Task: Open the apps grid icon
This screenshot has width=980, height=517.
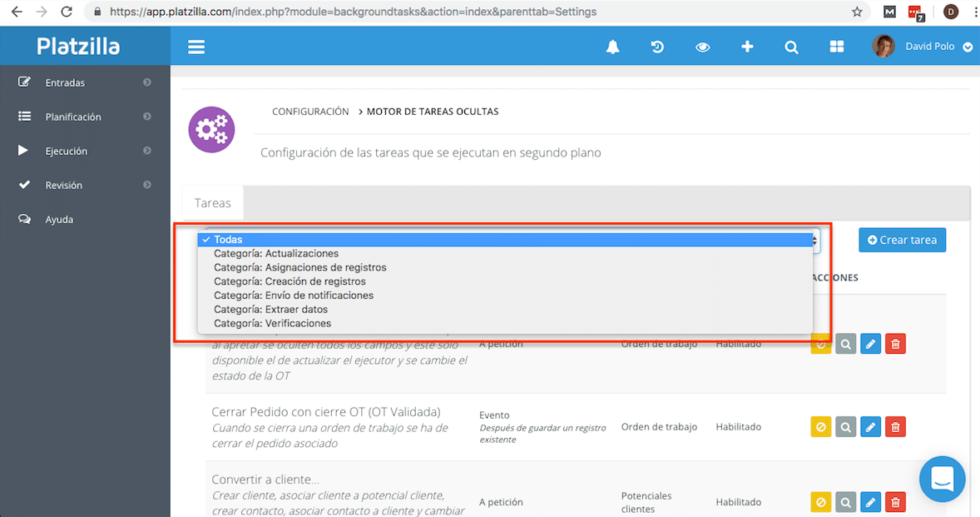Action: click(x=837, y=47)
